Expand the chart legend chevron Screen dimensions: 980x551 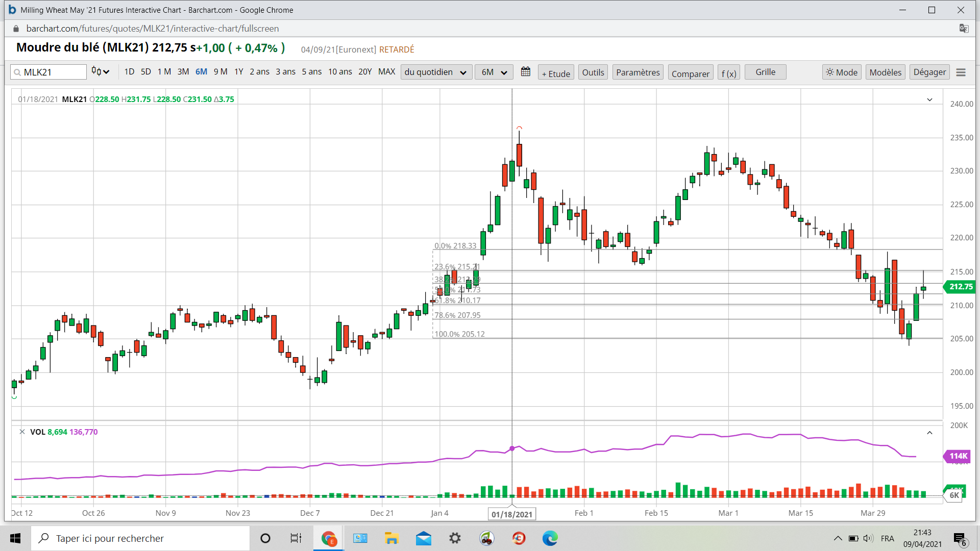pyautogui.click(x=929, y=99)
